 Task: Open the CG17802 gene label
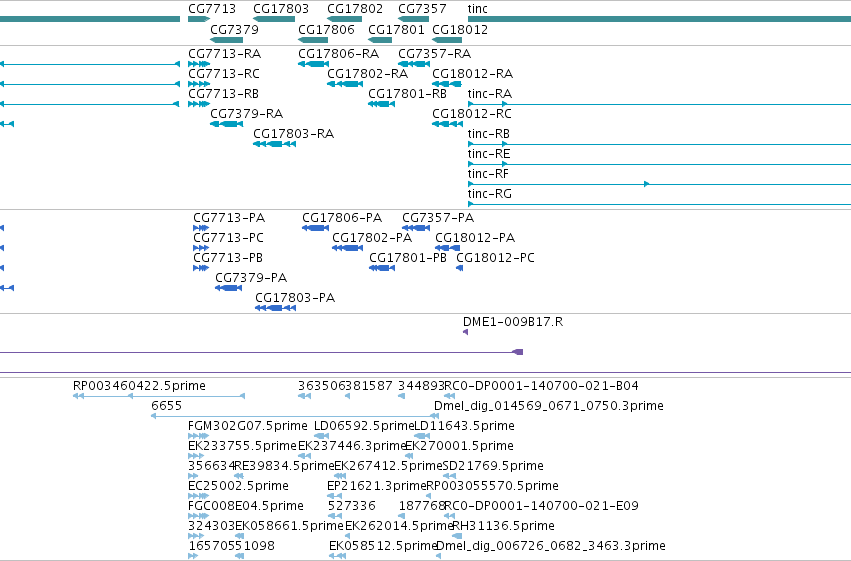[355, 9]
